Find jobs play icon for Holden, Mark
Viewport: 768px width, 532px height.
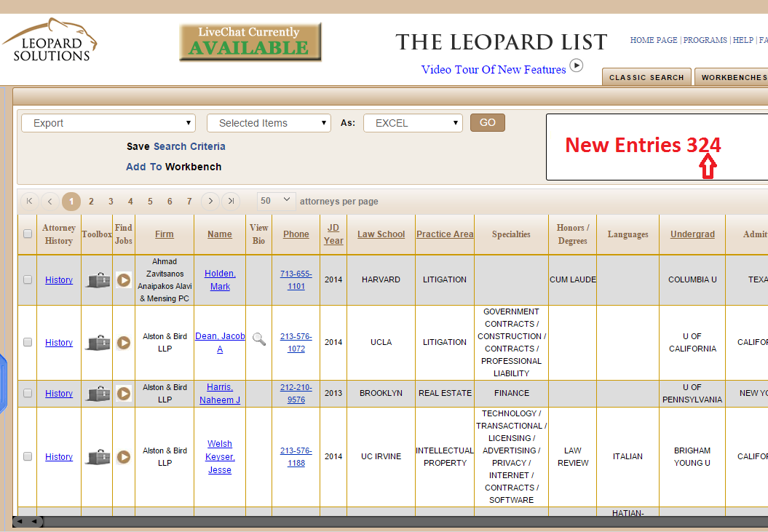124,280
